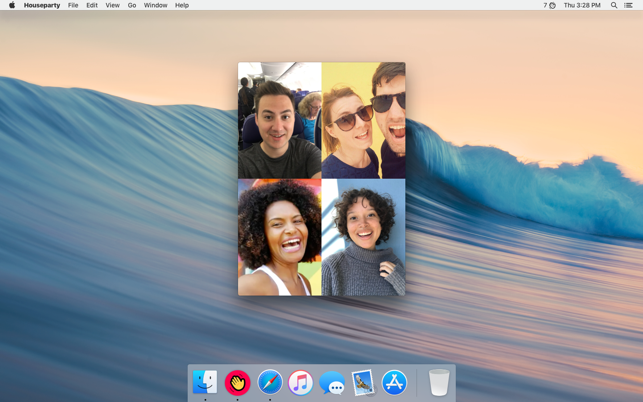Open the File menu

73,5
